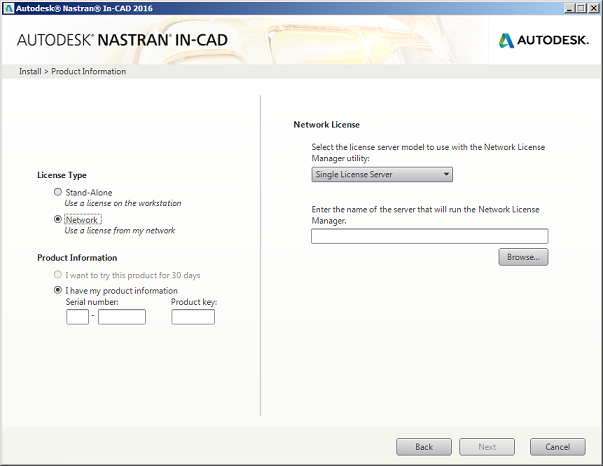Choose 'I want to try this product for 30 days'
This screenshot has height=466, width=603.
click(58, 275)
